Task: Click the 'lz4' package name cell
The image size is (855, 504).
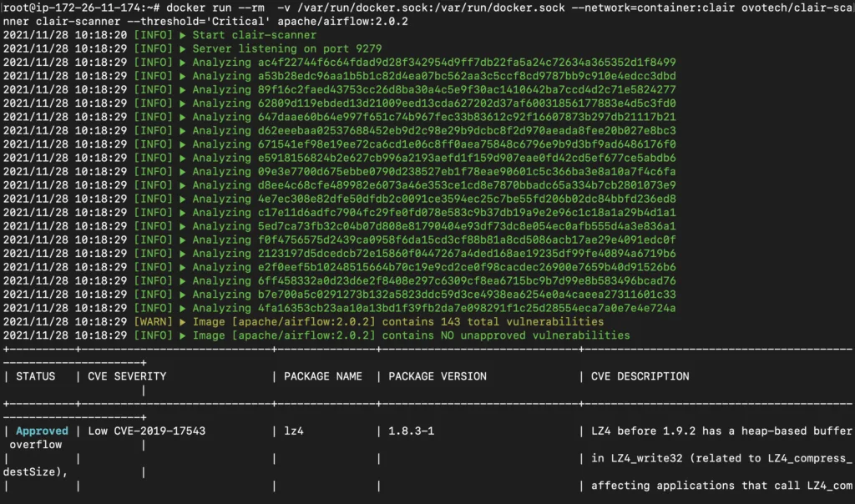Action: pos(293,431)
